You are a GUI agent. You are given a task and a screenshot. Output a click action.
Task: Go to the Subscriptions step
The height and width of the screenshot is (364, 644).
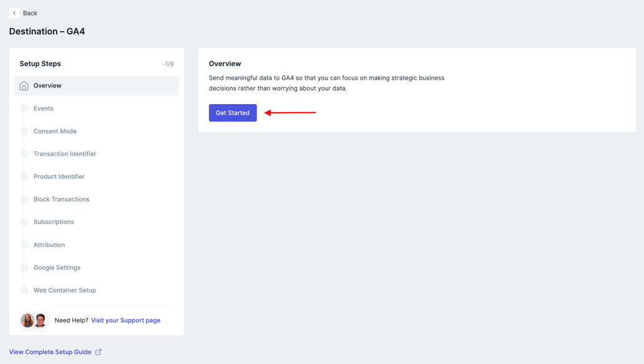[54, 222]
